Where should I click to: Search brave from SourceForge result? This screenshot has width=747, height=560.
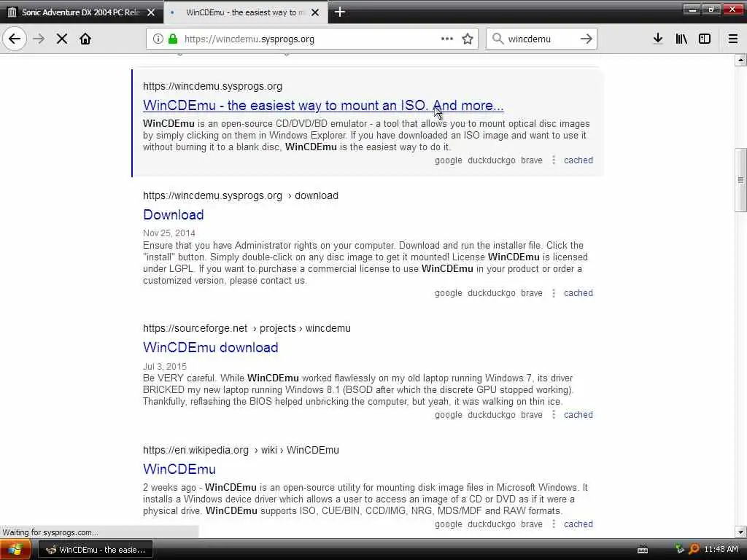tap(532, 415)
